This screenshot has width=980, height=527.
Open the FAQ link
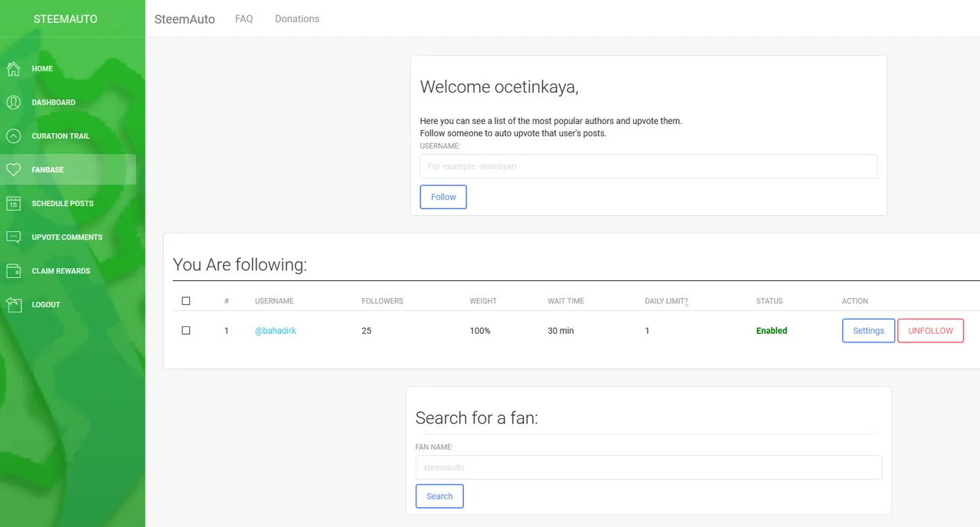(244, 18)
